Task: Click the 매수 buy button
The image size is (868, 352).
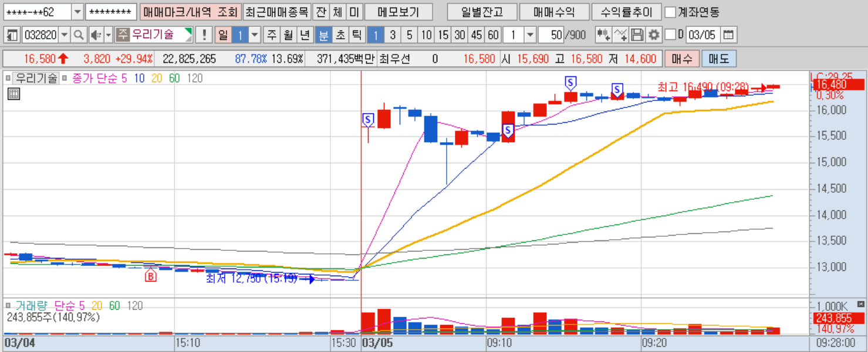Action: click(681, 59)
